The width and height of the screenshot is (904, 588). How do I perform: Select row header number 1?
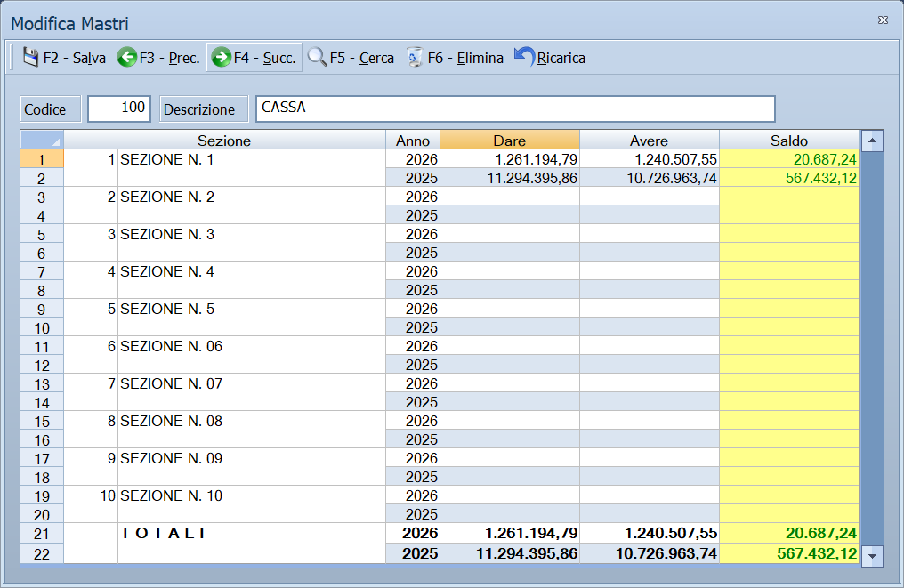42,160
